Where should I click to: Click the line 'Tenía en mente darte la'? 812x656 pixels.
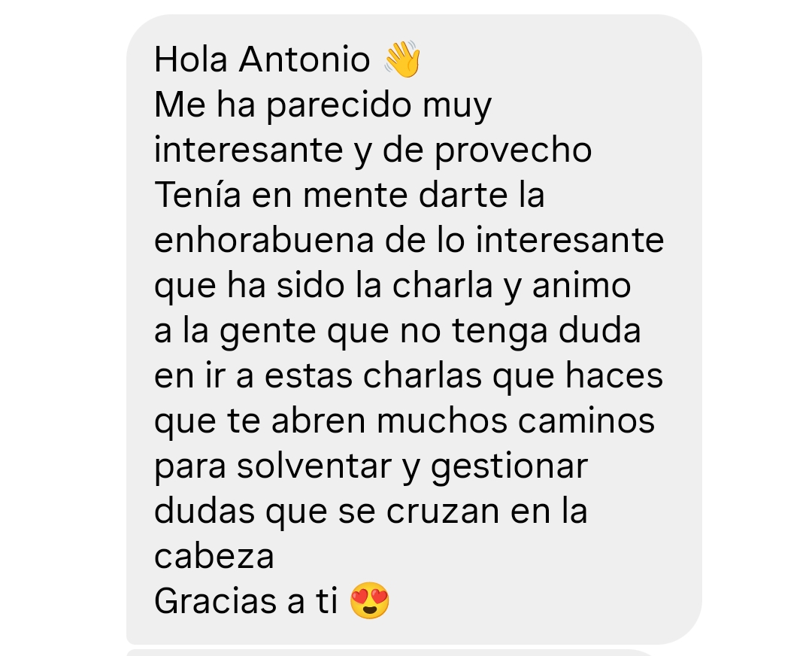coord(349,196)
